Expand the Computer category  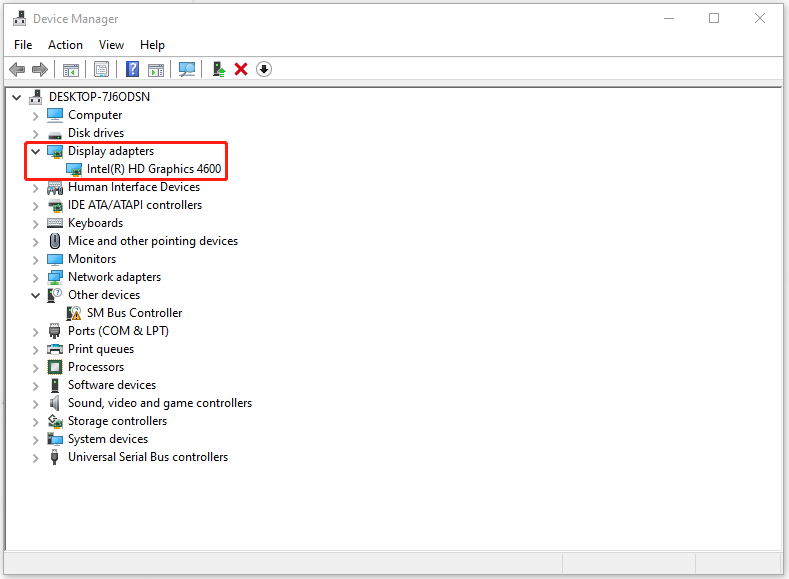pyautogui.click(x=35, y=116)
